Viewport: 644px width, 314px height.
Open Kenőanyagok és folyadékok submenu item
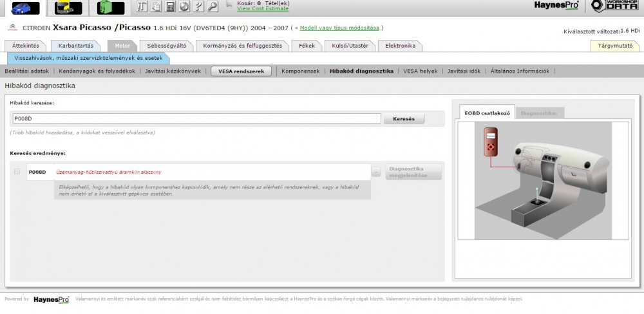pyautogui.click(x=97, y=71)
